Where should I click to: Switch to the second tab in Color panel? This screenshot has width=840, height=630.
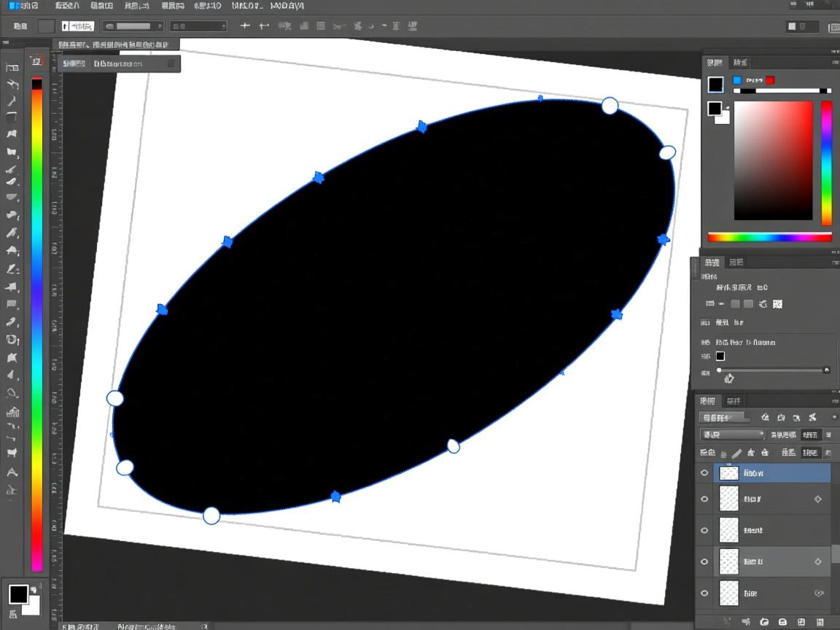click(x=740, y=63)
